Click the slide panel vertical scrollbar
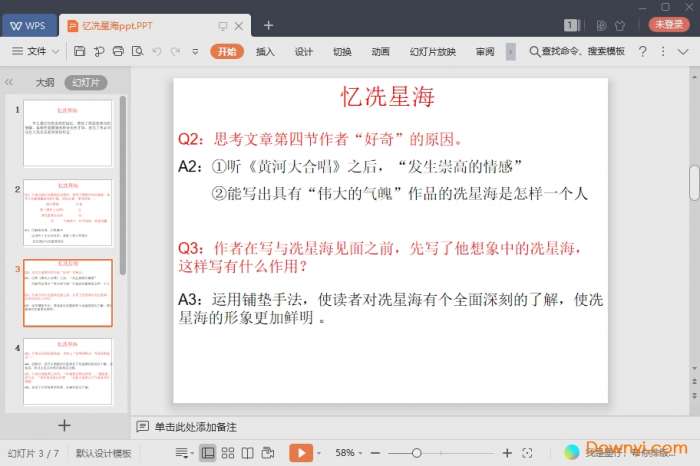 coord(123,185)
